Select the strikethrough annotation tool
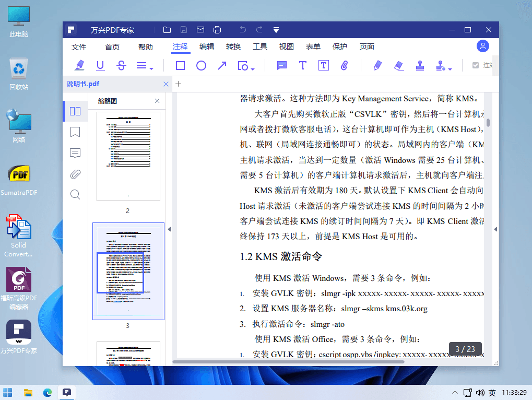 coord(121,65)
